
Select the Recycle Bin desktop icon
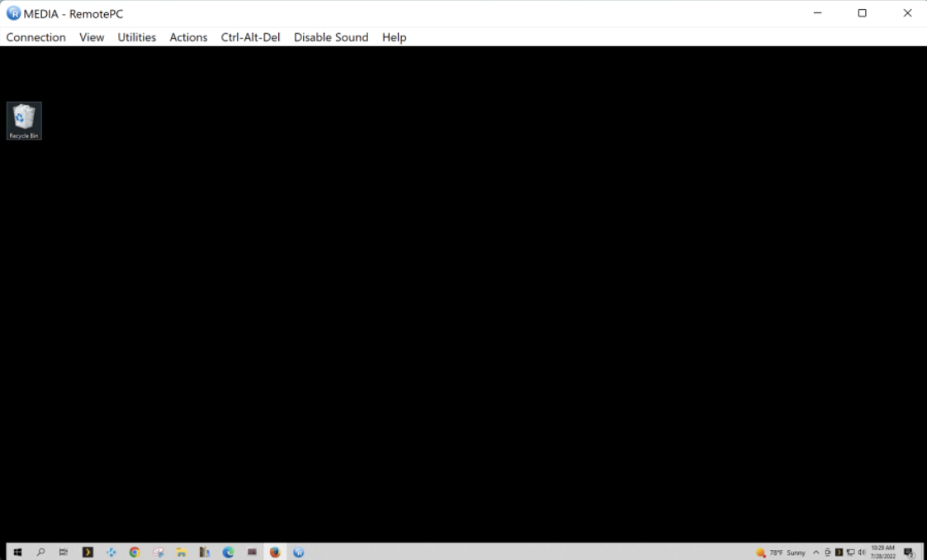pos(24,121)
